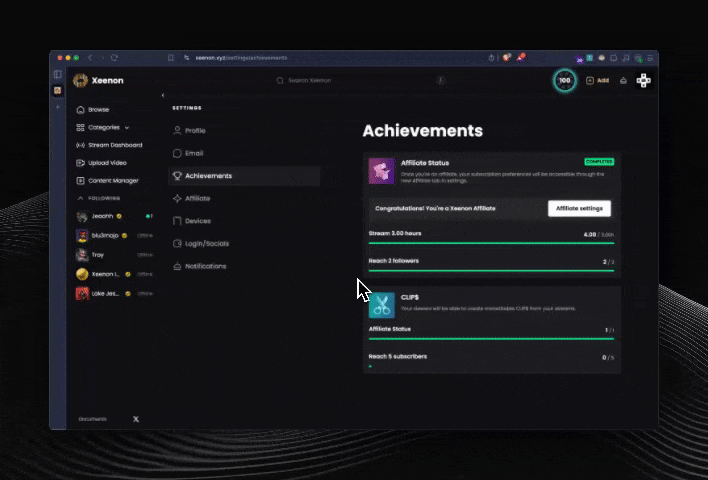Click the Categories grid icon
Screen dimensions: 708x480
pos(80,127)
